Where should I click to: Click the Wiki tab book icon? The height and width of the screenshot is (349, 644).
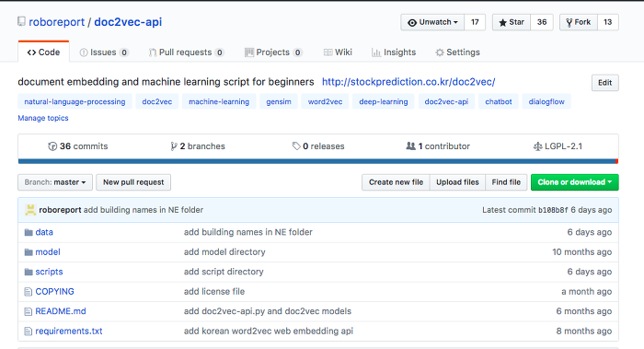tap(328, 52)
